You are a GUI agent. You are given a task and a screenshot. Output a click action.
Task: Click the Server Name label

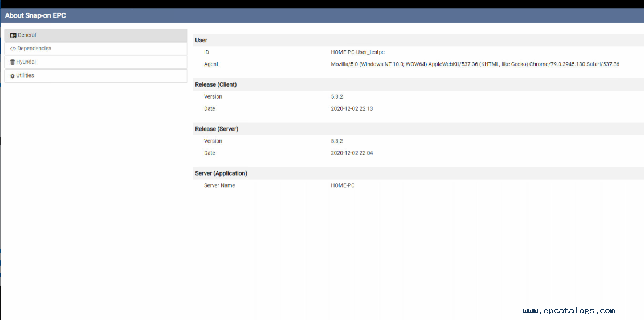(219, 185)
